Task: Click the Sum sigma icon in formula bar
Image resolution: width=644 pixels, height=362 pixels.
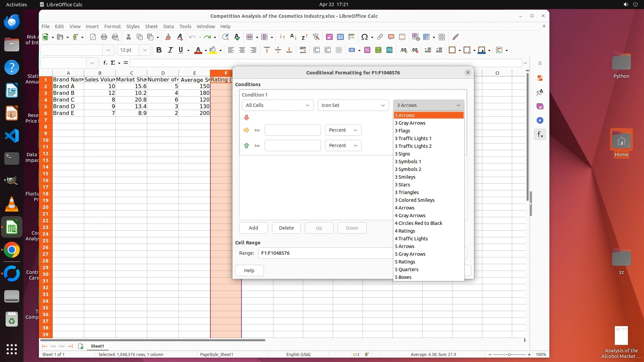Action: [113, 63]
